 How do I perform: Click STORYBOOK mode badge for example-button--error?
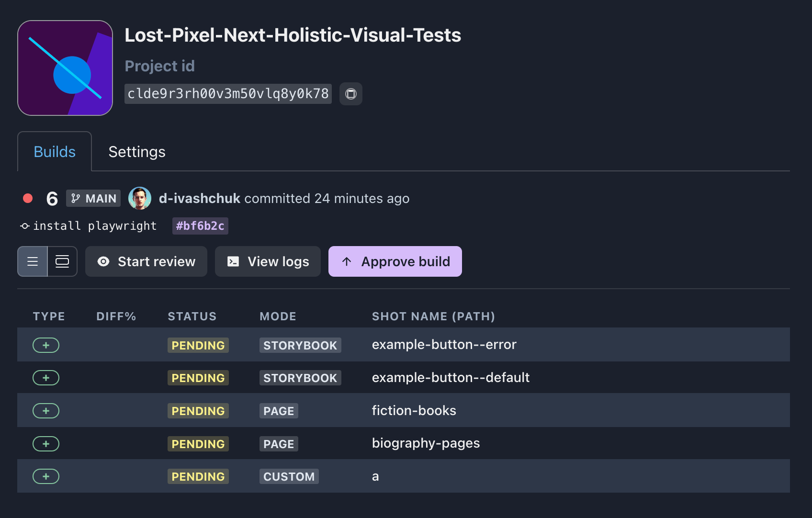(x=300, y=345)
